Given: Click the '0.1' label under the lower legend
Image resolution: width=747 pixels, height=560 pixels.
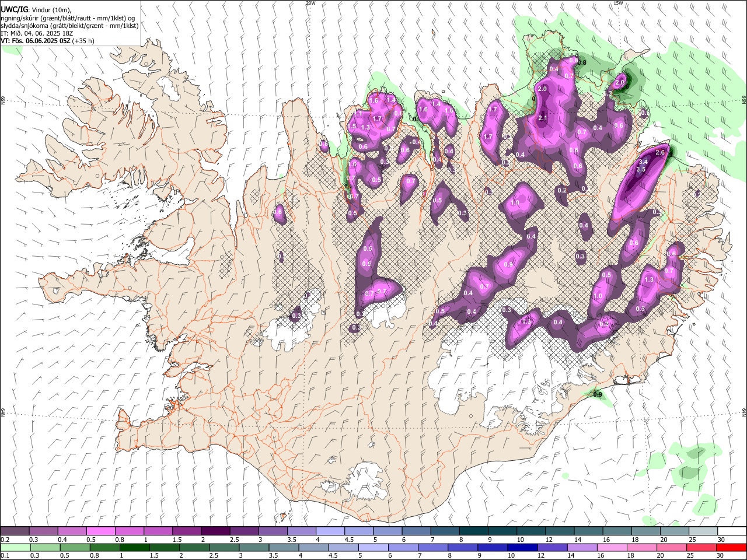Looking at the screenshot, I should click(5, 556).
